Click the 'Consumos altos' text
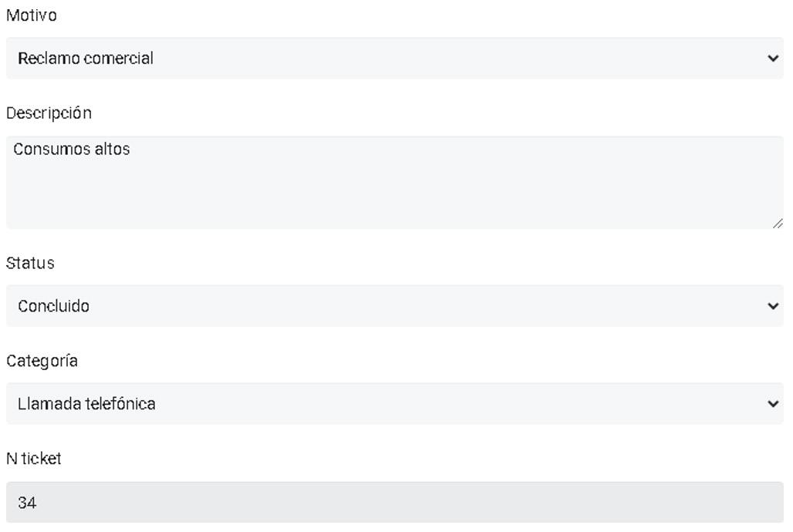793x532 pixels. coord(71,150)
